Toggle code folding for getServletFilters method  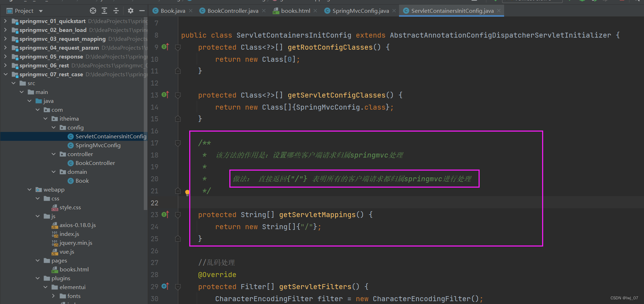(x=178, y=287)
